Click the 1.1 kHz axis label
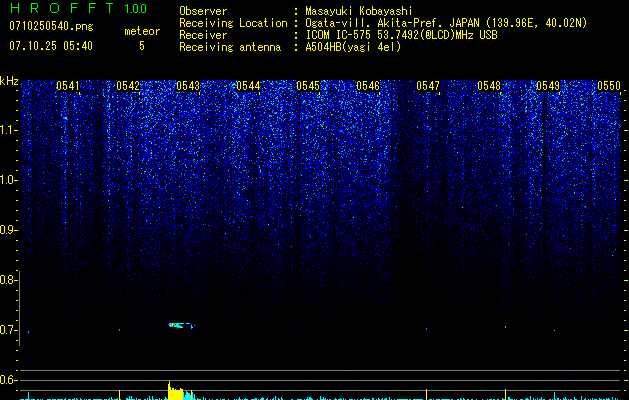The width and height of the screenshot is (629, 400). (9, 130)
